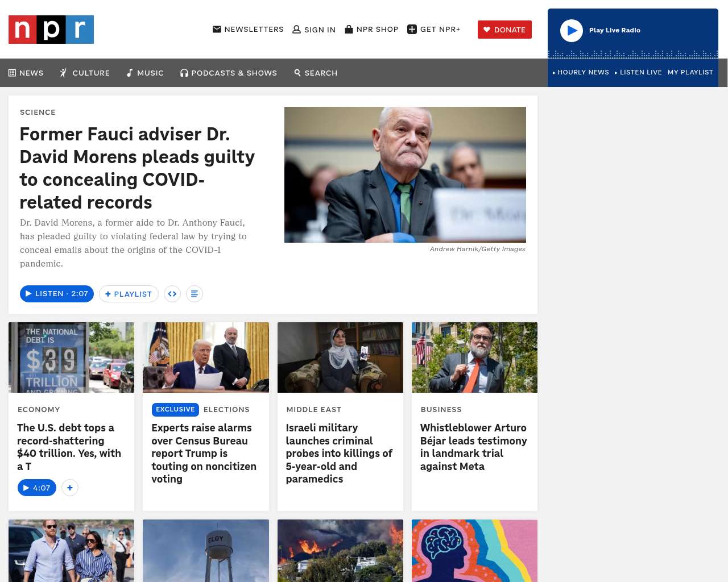Viewport: 728px width, 582px height.
Task: Open the Oval Office Trump photo thumbnail
Action: coord(206,357)
